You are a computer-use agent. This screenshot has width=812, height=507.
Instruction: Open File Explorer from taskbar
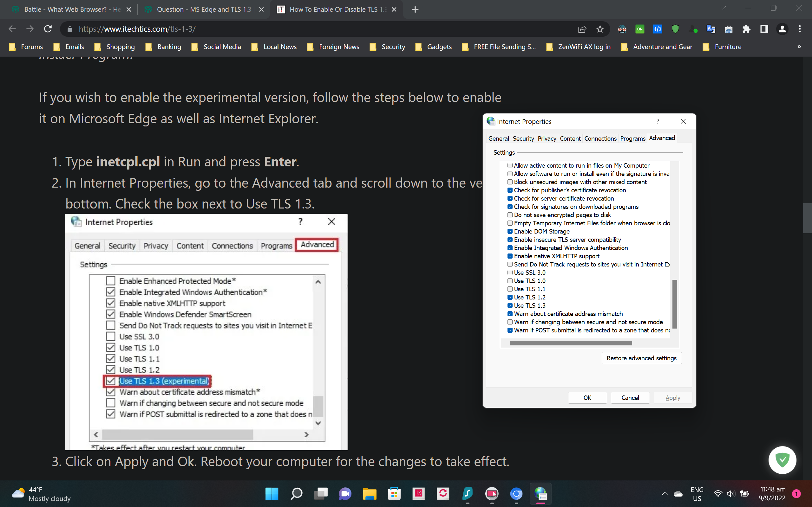click(x=370, y=494)
